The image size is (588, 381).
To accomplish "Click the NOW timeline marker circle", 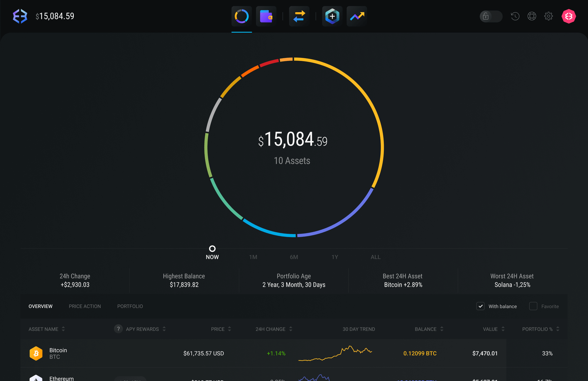I will (212, 248).
